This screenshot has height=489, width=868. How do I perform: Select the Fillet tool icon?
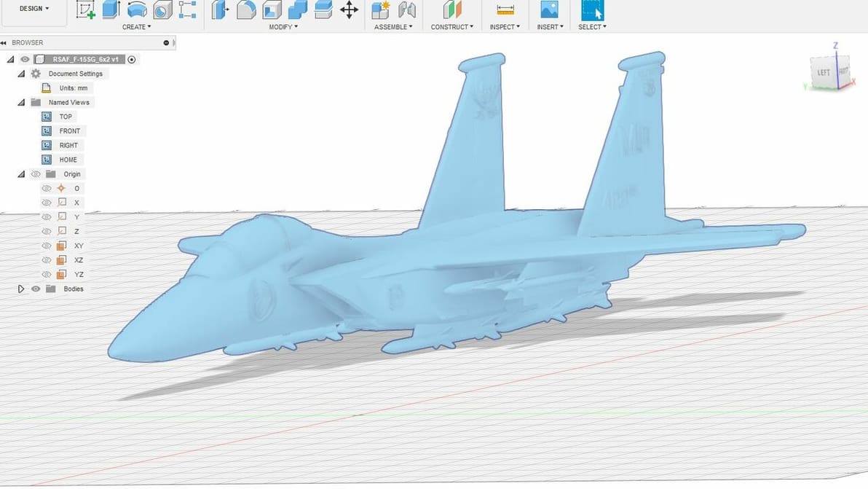point(246,9)
